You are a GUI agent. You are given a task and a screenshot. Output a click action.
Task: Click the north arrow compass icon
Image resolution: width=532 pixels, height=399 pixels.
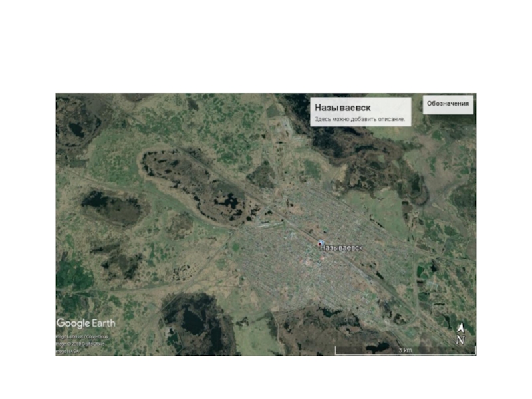coord(460,334)
